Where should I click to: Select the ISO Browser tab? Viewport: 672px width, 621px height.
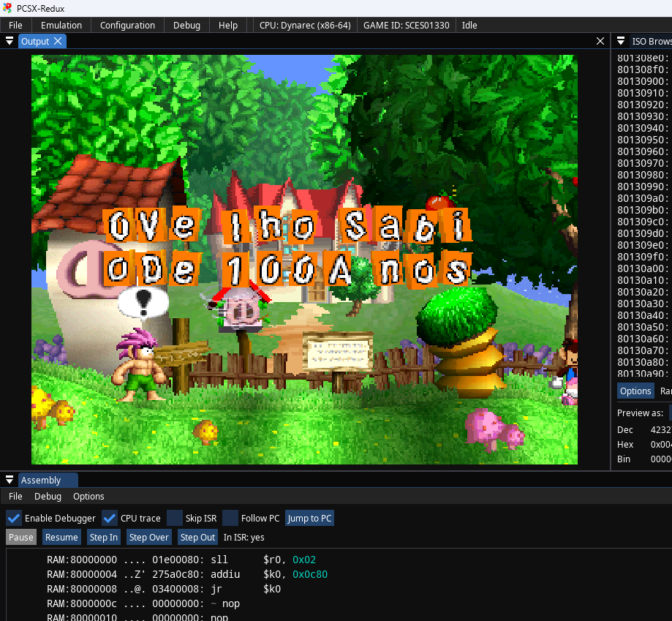tap(652, 42)
